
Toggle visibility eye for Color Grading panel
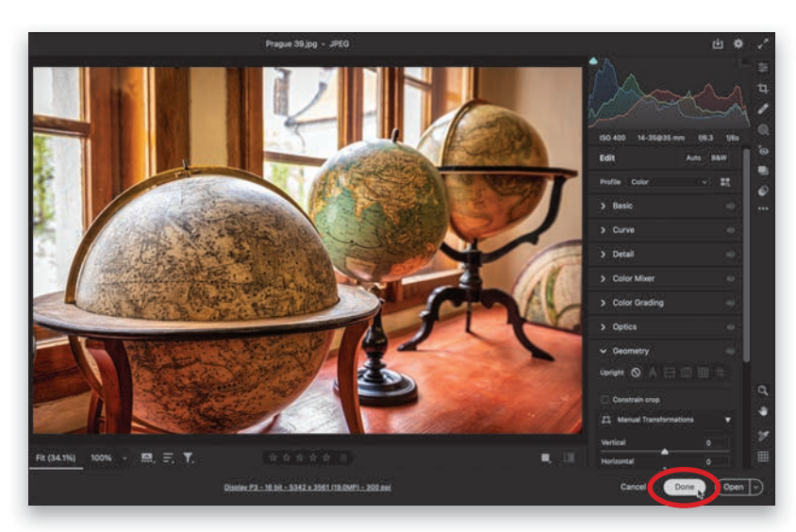point(730,303)
